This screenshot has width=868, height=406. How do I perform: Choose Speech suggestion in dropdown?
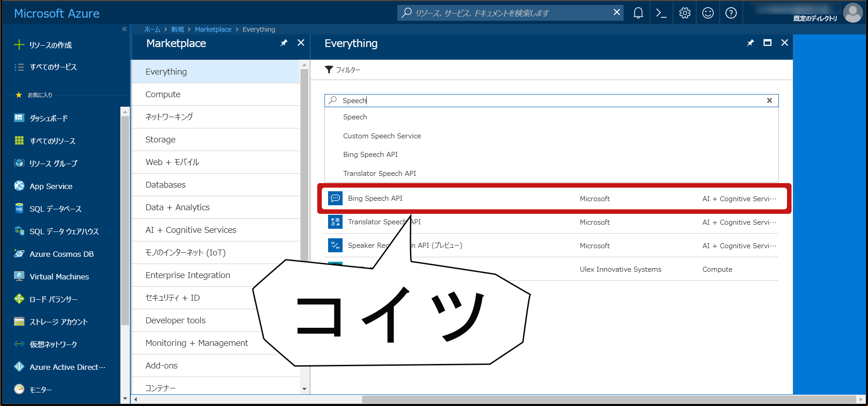click(x=551, y=117)
